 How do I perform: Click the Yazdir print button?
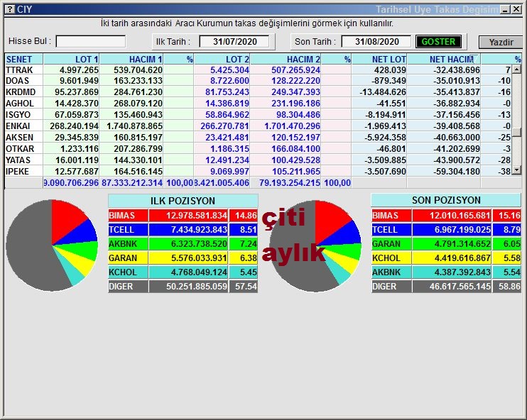(501, 43)
